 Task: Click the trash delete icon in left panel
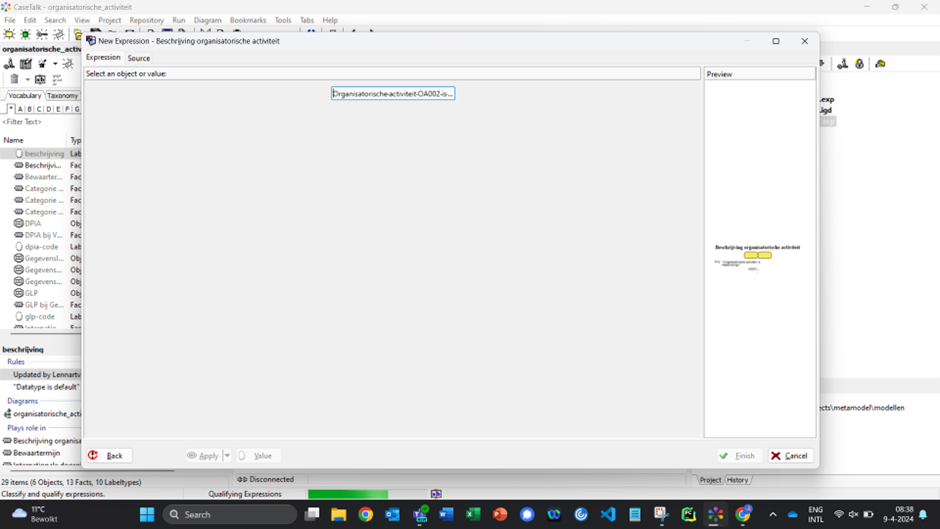[14, 79]
